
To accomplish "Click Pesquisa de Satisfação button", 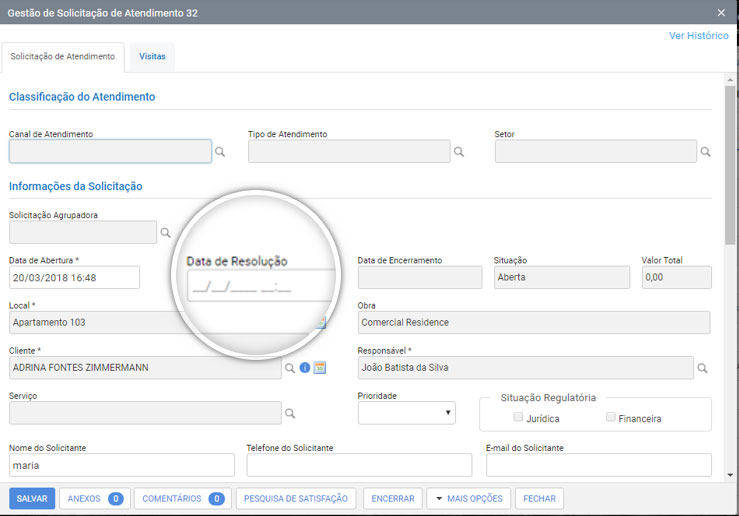I will [296, 499].
